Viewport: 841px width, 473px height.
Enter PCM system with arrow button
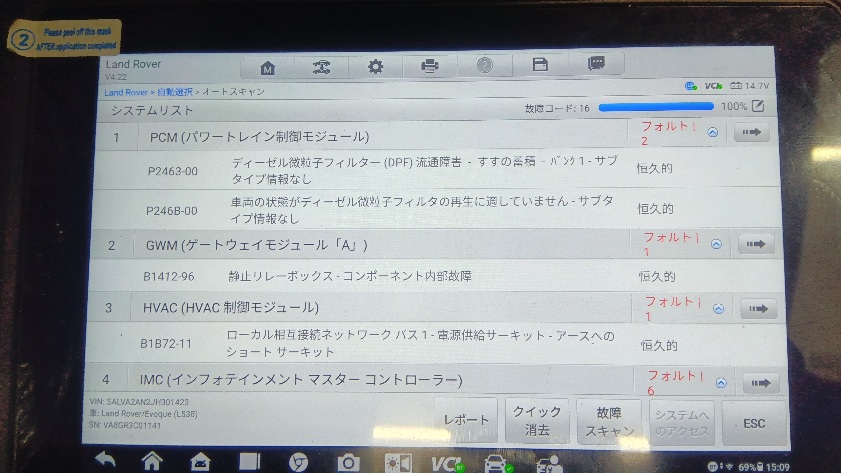751,132
